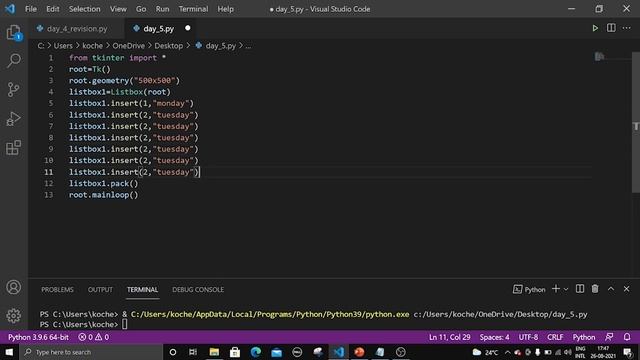
Task: Switch to the OUTPUT panel tab
Action: 100,289
